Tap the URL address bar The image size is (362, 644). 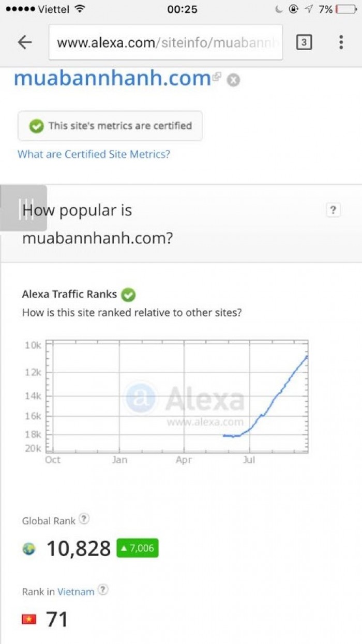point(166,42)
